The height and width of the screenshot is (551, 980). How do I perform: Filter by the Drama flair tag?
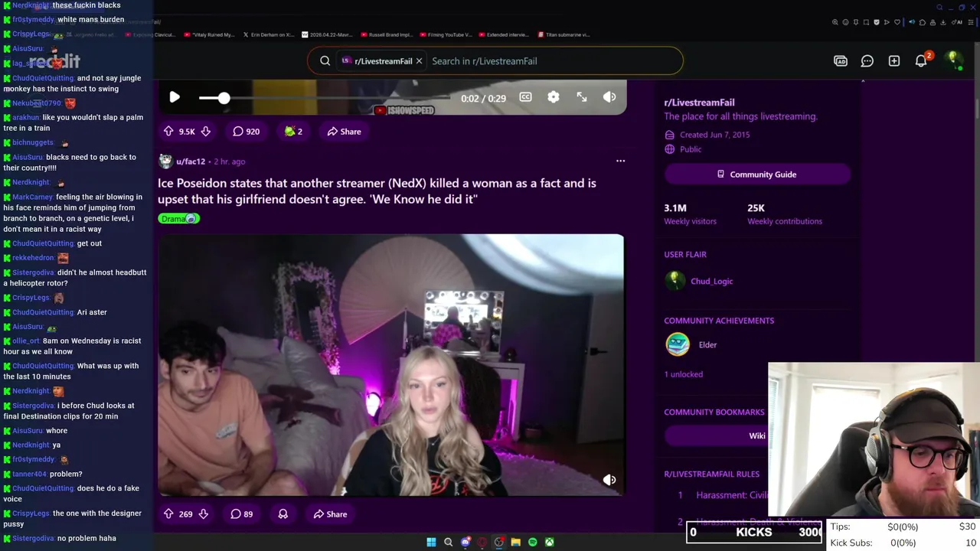[178, 219]
